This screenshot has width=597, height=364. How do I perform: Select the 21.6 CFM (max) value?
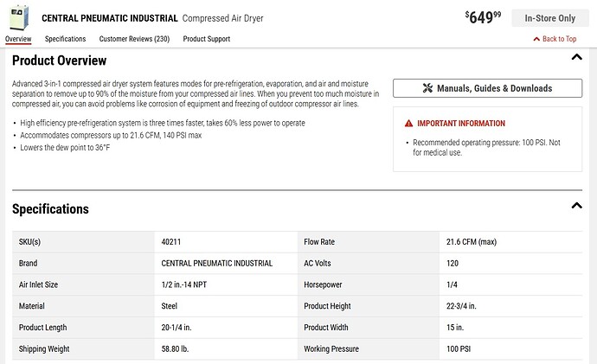[472, 242]
